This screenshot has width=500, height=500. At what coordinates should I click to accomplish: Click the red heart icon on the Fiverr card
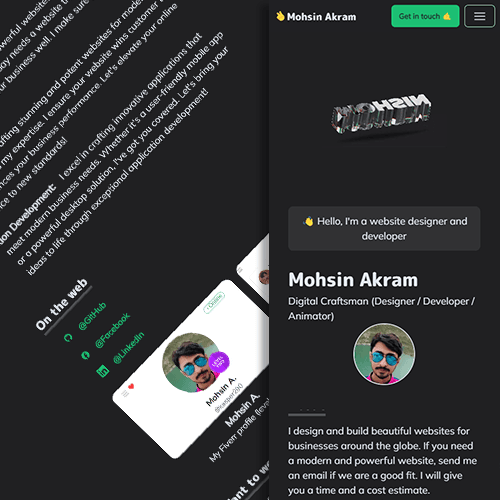pyautogui.click(x=131, y=386)
